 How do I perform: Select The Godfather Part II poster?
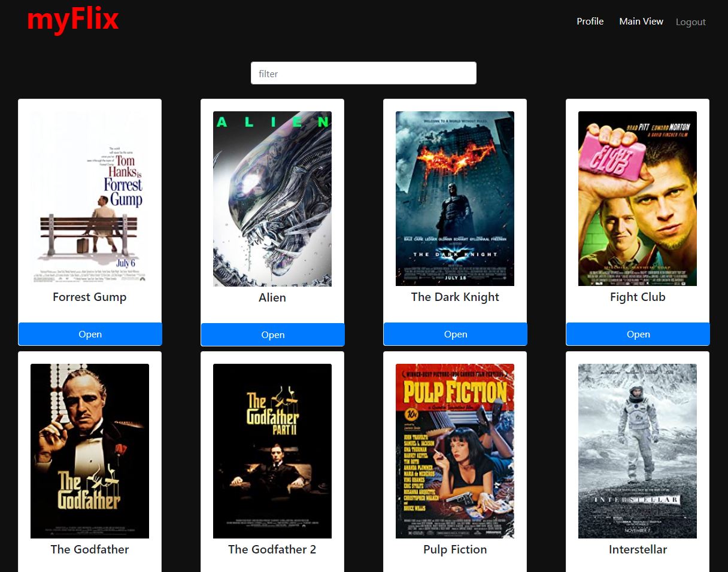coord(272,451)
